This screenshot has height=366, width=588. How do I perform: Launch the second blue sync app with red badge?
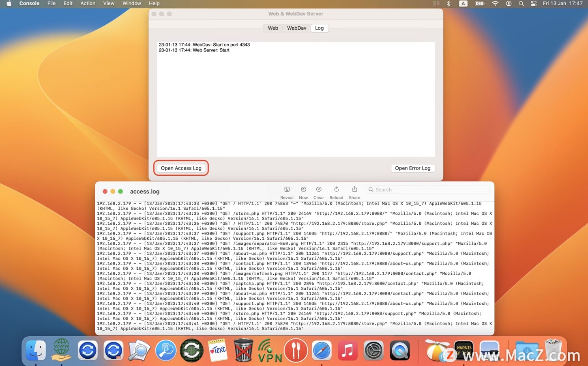[114, 350]
